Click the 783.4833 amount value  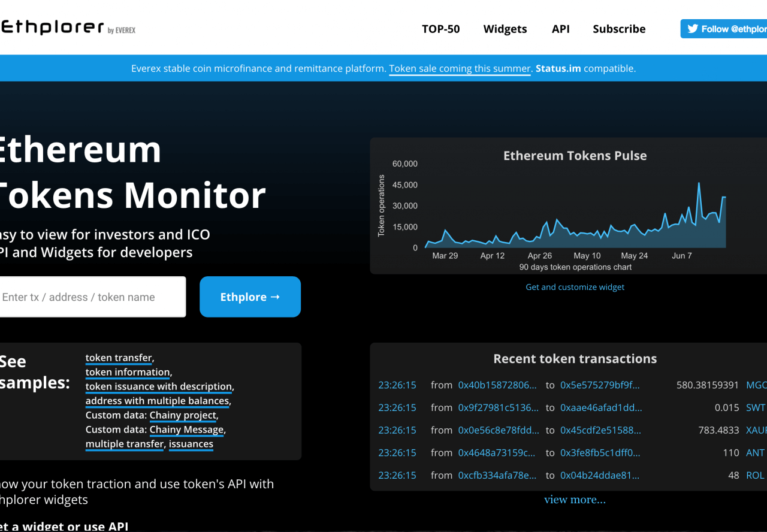tap(719, 430)
